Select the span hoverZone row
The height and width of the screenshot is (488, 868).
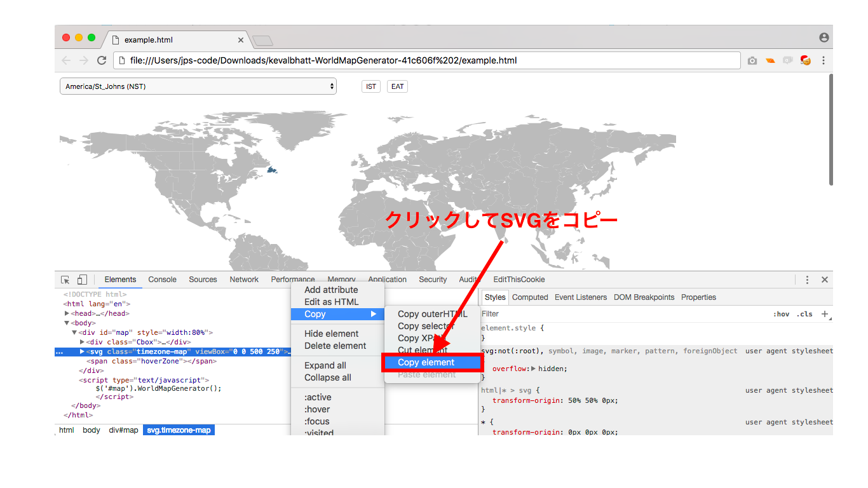[151, 361]
